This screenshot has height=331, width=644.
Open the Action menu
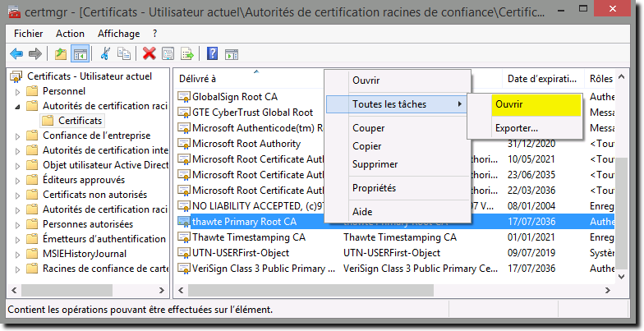coord(71,34)
